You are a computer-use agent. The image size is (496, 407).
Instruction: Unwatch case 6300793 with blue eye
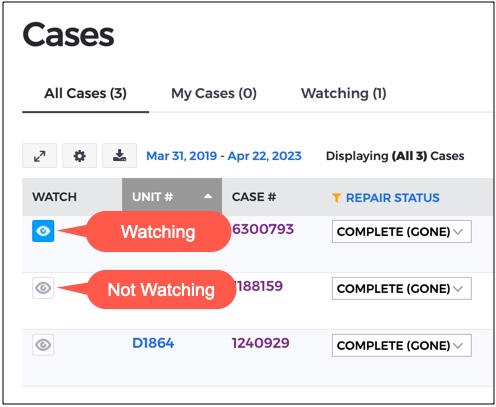43,231
